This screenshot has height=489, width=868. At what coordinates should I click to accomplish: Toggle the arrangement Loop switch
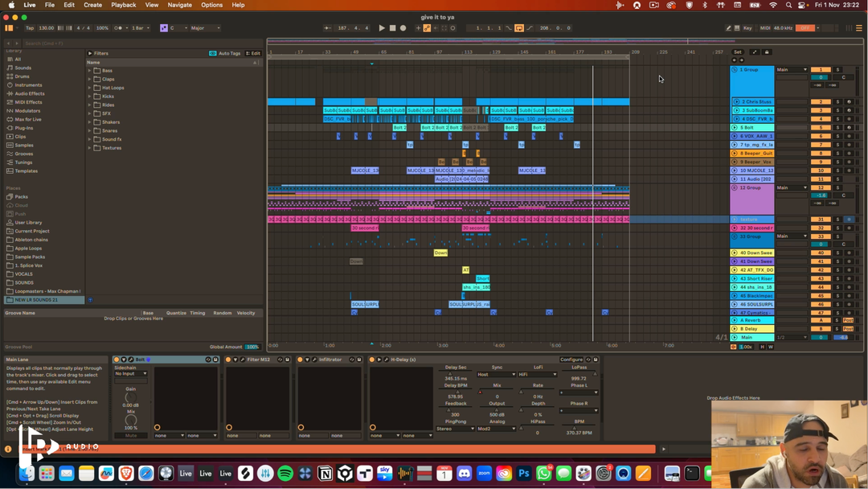point(519,28)
